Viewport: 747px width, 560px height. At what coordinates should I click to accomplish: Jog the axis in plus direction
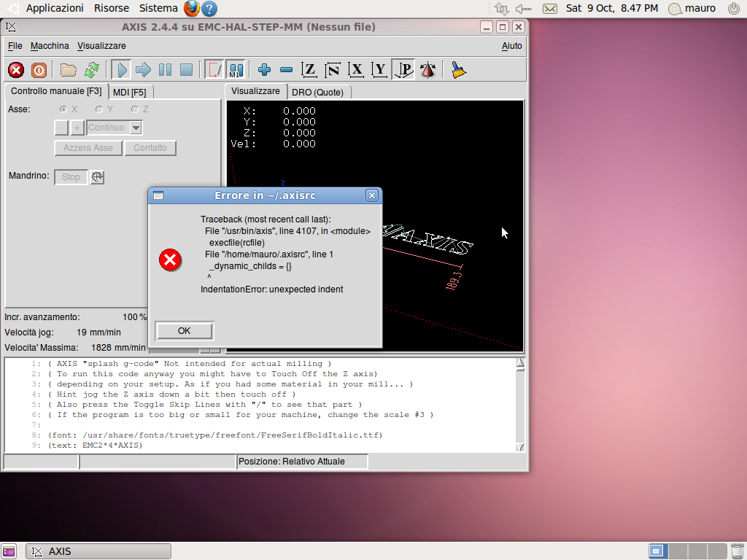pos(77,128)
